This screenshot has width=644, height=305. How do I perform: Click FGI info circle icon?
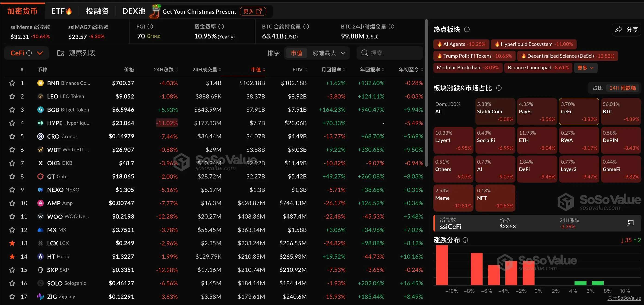pos(150,26)
